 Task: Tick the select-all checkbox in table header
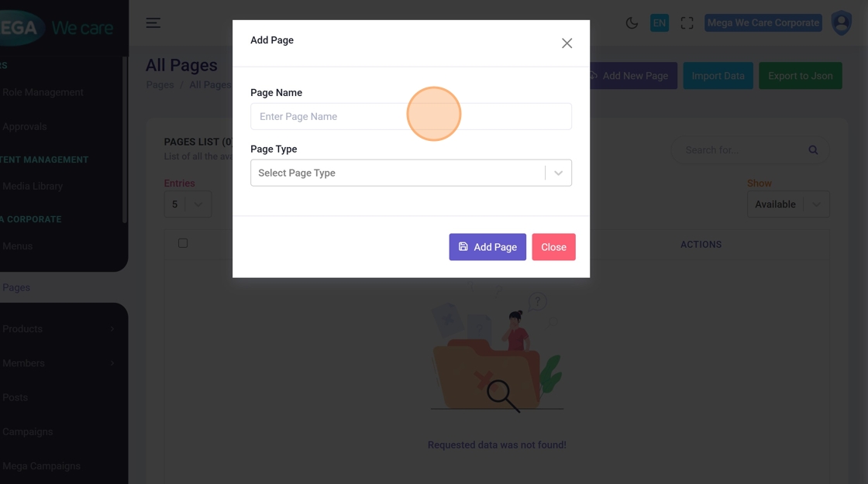point(183,243)
